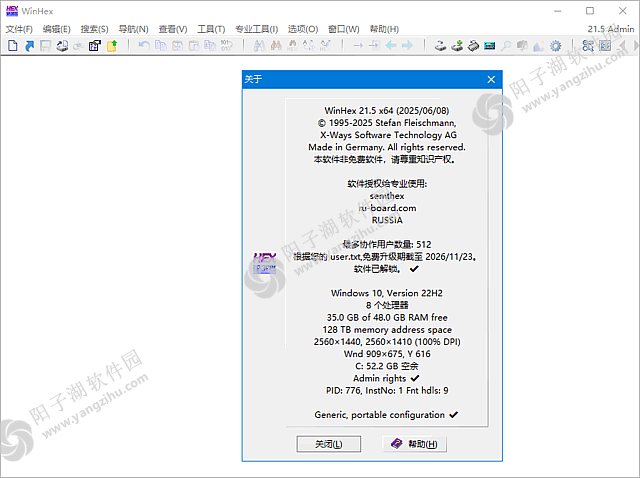
Task: Click the yellow folder with green arrow
Action: tap(112, 45)
